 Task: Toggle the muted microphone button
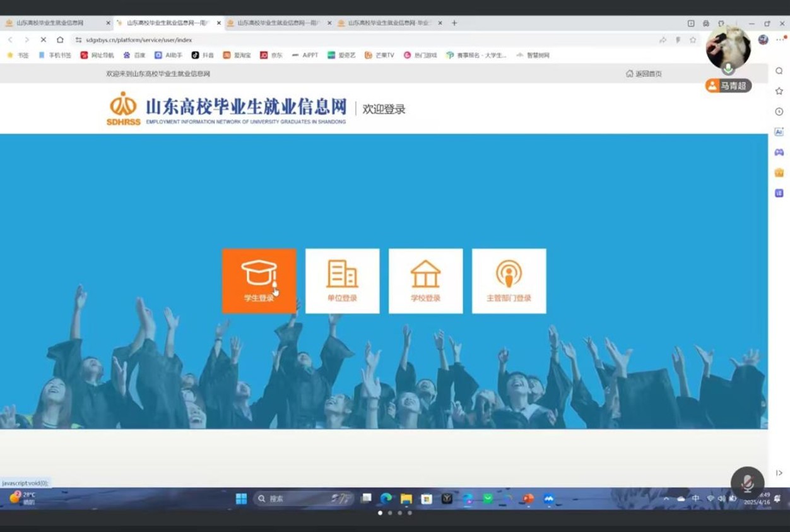[x=747, y=483]
